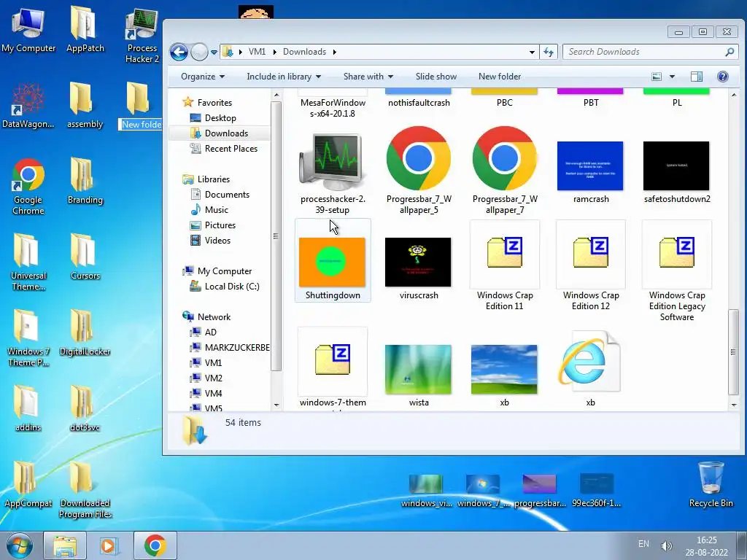This screenshot has height=560, width=747.
Task: Select the xb Internet Explorer file
Action: [x=591, y=369]
